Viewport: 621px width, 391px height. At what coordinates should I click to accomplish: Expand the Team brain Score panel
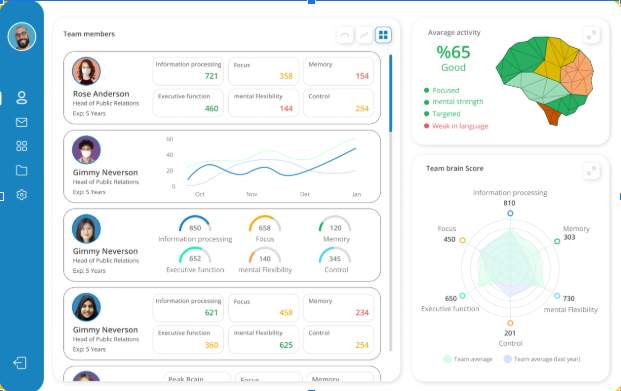pos(591,171)
